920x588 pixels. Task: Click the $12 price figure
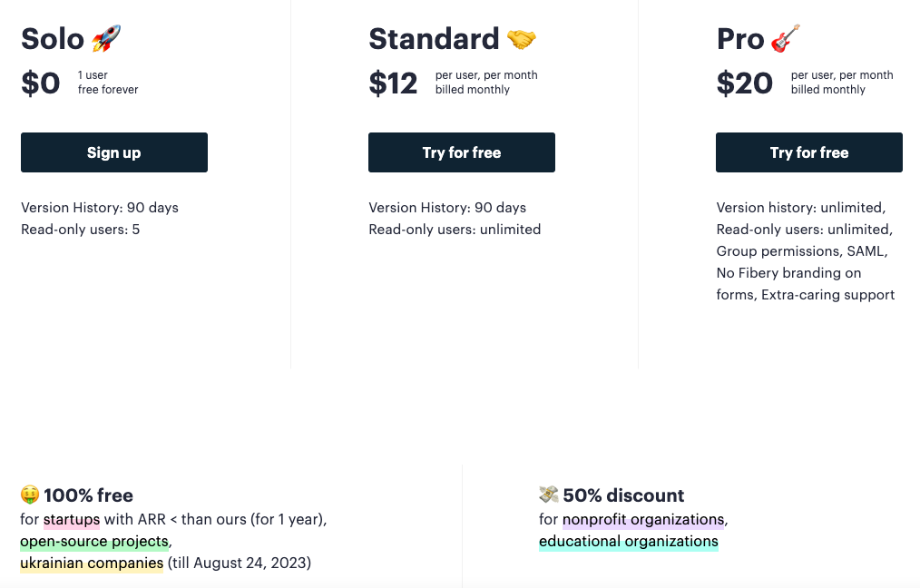click(x=393, y=83)
